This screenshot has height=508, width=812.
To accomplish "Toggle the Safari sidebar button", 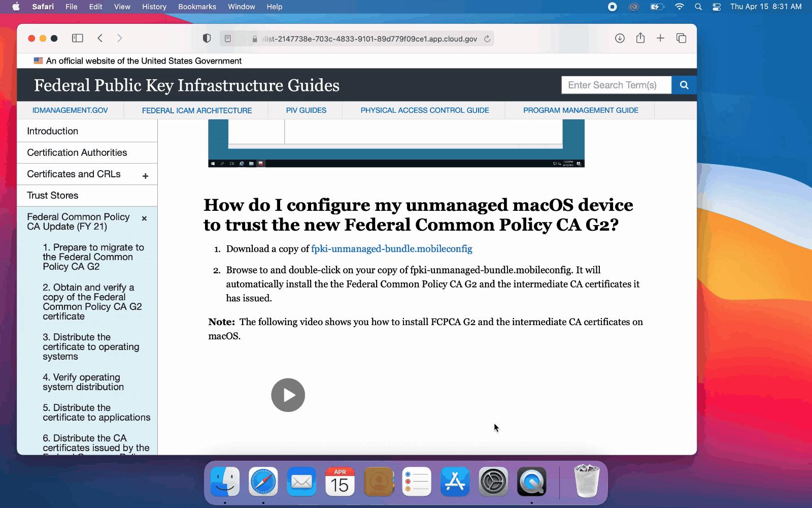I will tap(77, 38).
